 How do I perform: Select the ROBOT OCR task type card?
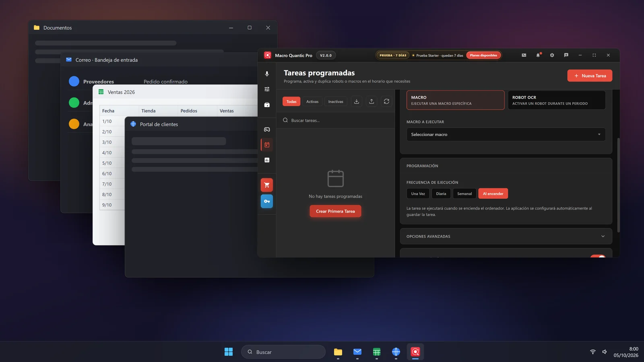tap(557, 100)
